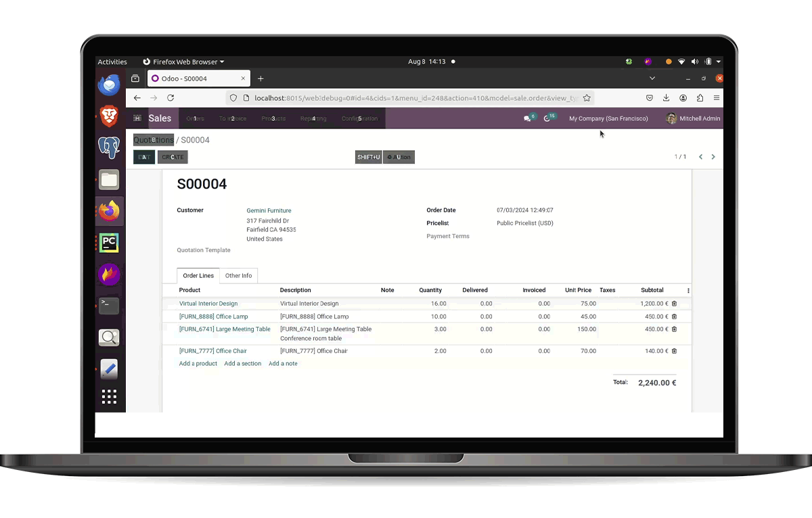The width and height of the screenshot is (812, 518).
Task: Open Firefox account icon
Action: (683, 98)
